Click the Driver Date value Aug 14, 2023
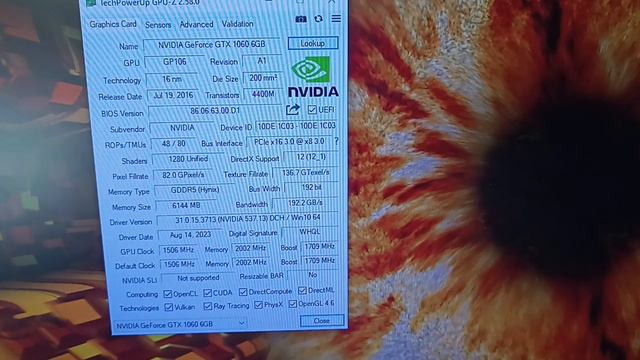This screenshot has height=360, width=640. (190, 235)
